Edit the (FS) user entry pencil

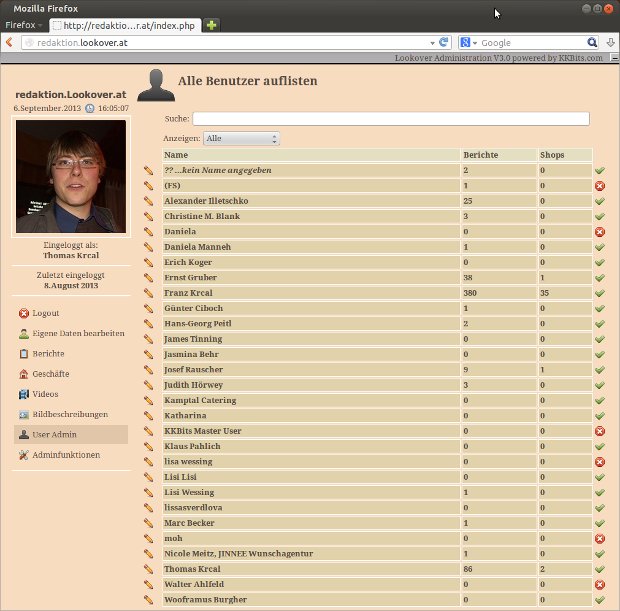click(148, 185)
